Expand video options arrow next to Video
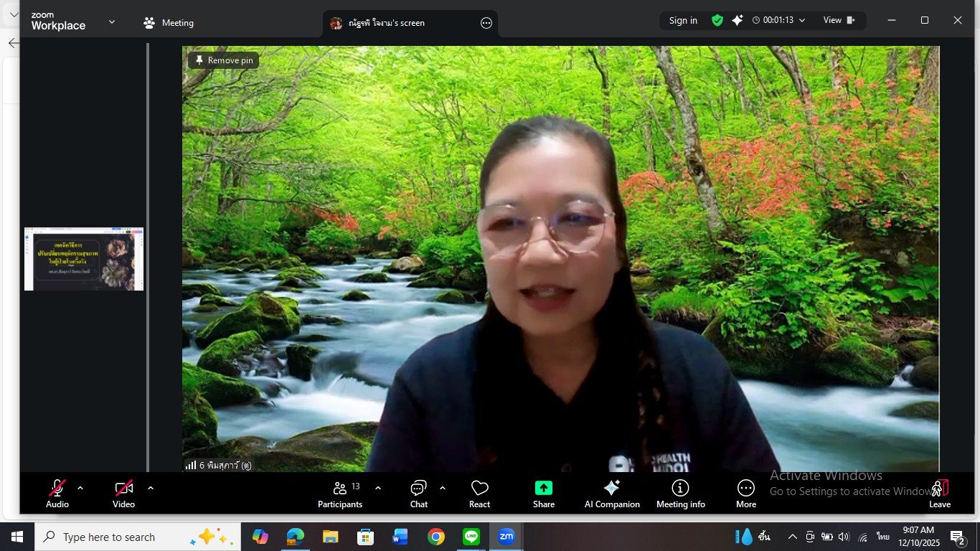Screen dimensions: 980x551 tap(151, 488)
